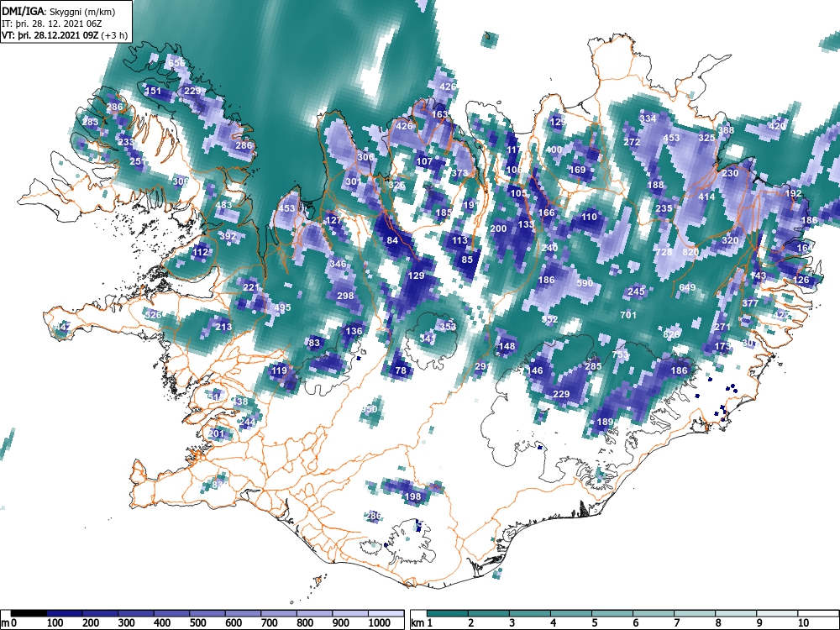Click the visibility value '377' on the map
Screen dimensions: 840x630
(750, 302)
